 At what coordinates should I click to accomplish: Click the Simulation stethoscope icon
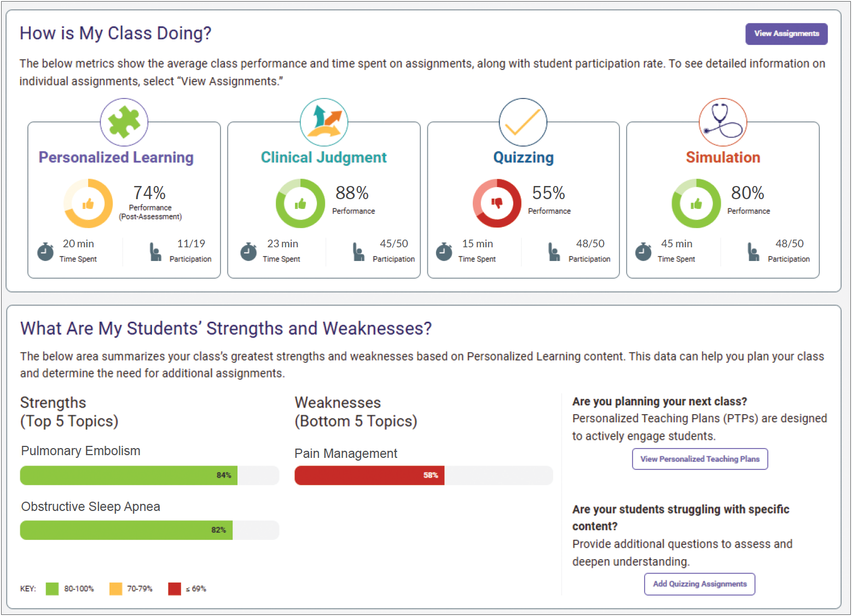point(723,122)
